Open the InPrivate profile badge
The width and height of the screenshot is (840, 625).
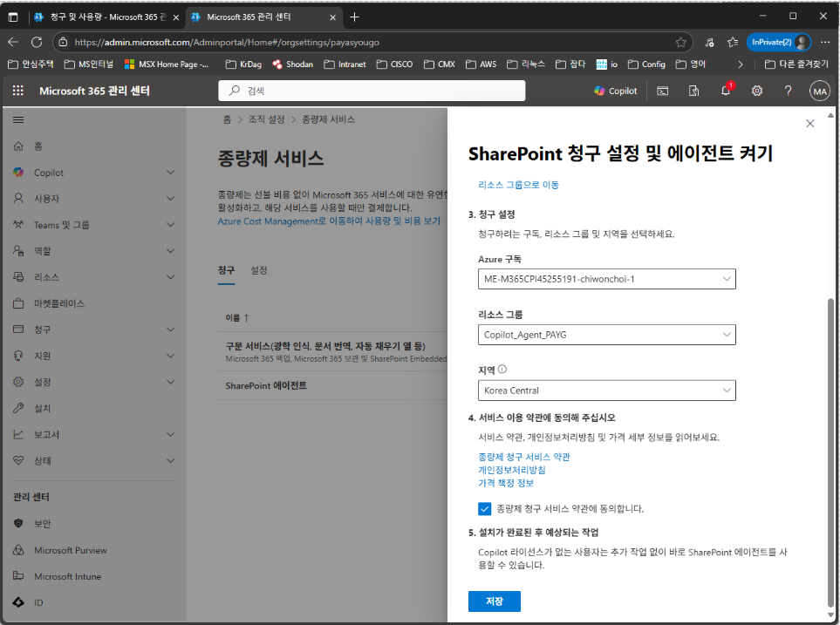click(x=778, y=43)
